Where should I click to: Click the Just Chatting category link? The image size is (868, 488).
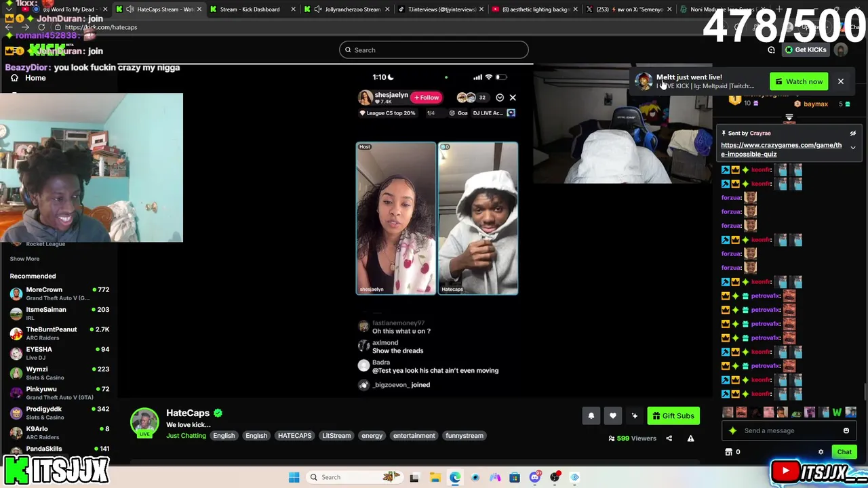[x=186, y=436]
